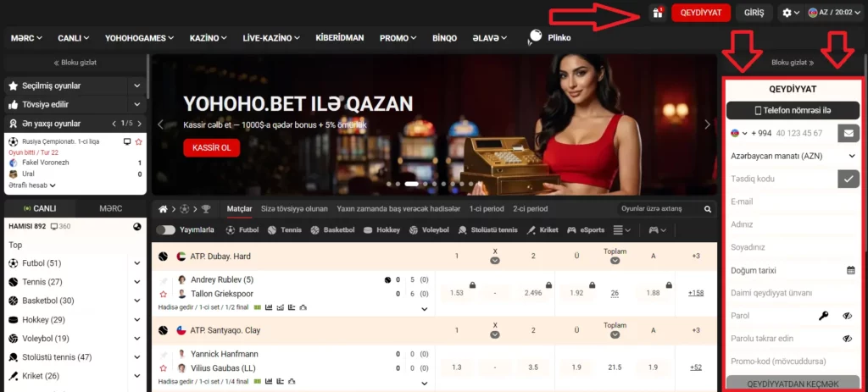
Task: Click the red QEYDİYYAT header button
Action: coord(701,13)
